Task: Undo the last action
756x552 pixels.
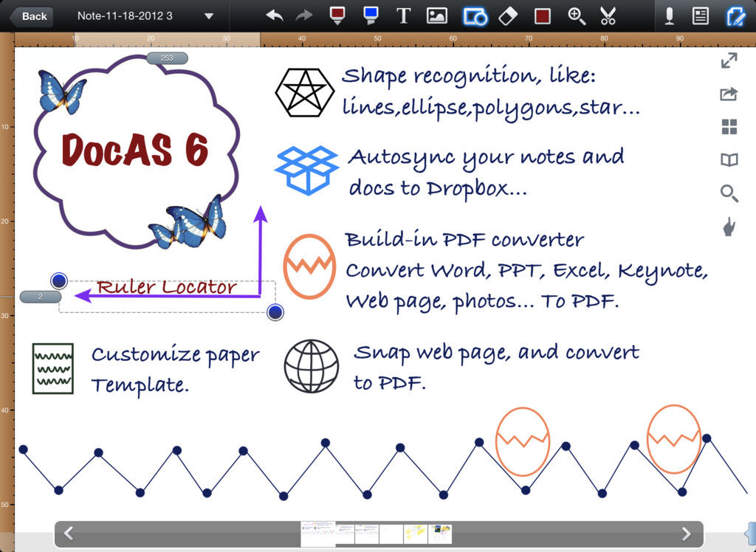Action: pyautogui.click(x=275, y=16)
